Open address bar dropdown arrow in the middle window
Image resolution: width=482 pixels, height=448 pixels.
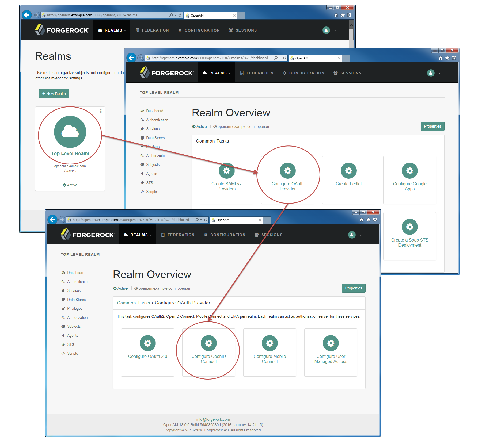pyautogui.click(x=280, y=58)
